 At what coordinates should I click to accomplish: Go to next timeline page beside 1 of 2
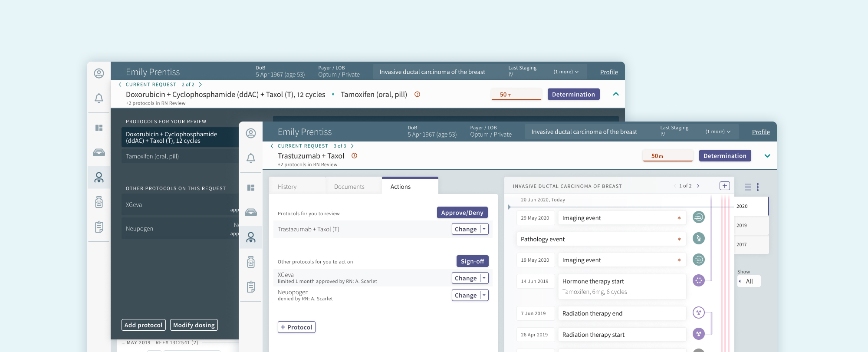tap(698, 186)
